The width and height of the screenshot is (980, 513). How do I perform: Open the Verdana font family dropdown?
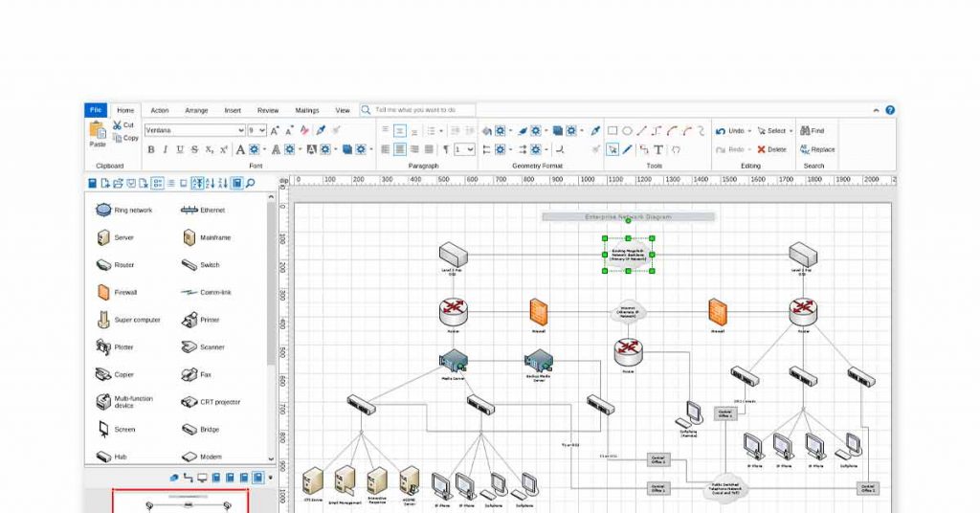point(194,130)
